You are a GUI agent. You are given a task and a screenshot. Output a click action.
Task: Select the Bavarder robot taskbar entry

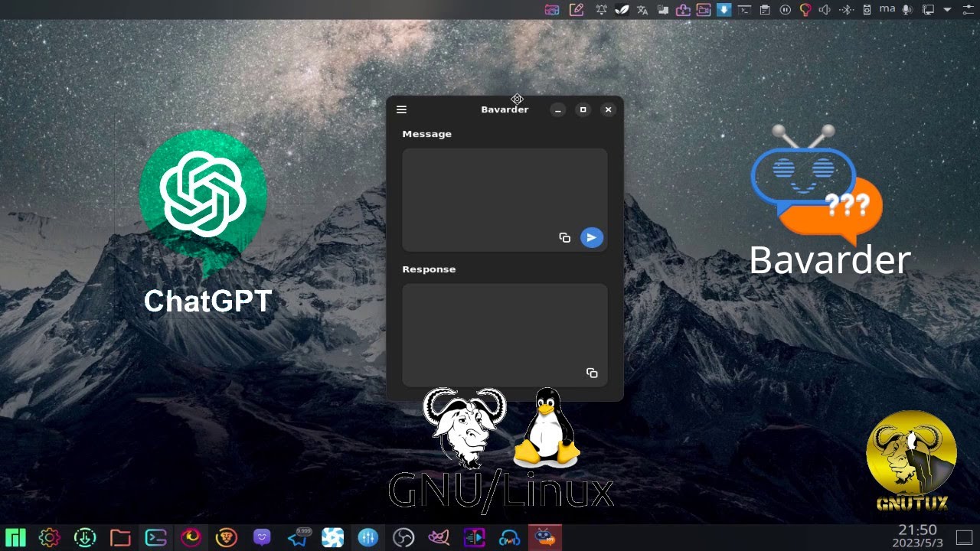(545, 538)
